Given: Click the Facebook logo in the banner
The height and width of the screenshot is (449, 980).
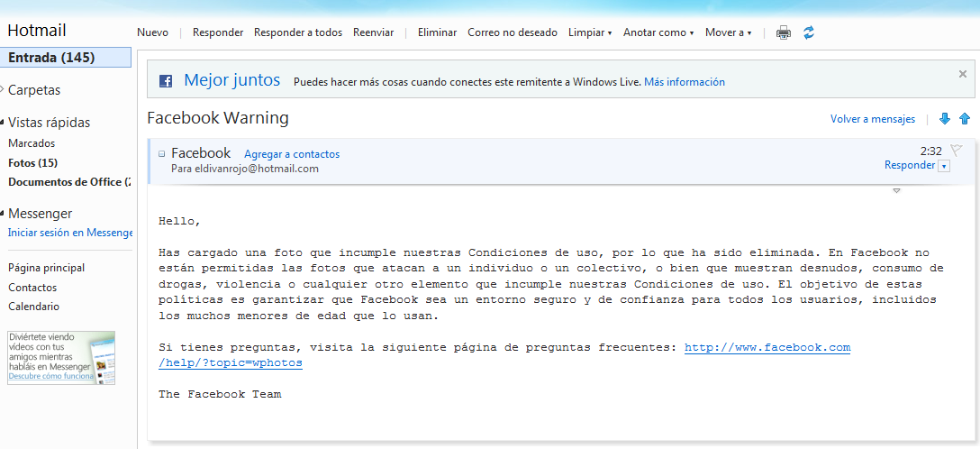Looking at the screenshot, I should coord(166,81).
